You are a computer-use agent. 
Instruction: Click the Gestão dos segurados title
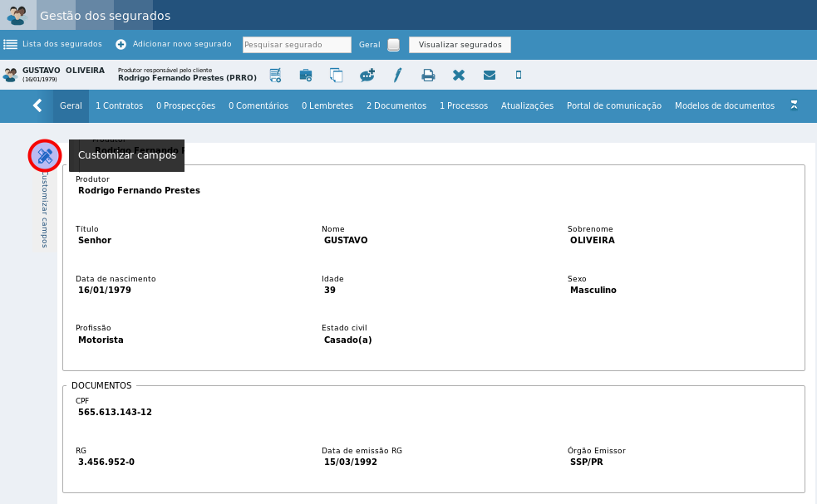tap(106, 16)
